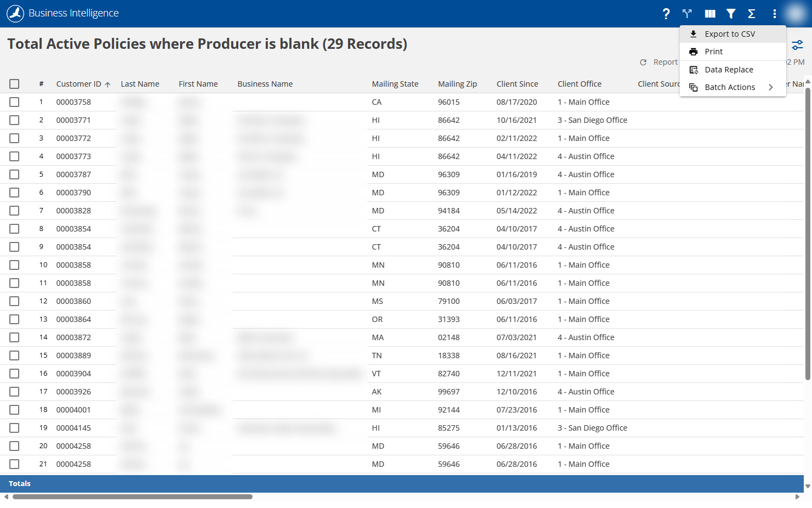Choose Print from the menu
812x508 pixels.
pos(733,52)
